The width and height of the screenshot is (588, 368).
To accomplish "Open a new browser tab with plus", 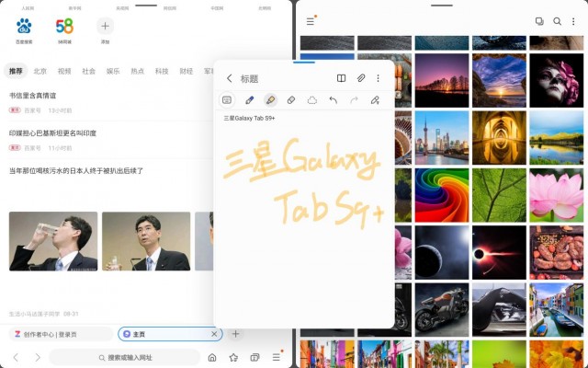I will click(235, 334).
